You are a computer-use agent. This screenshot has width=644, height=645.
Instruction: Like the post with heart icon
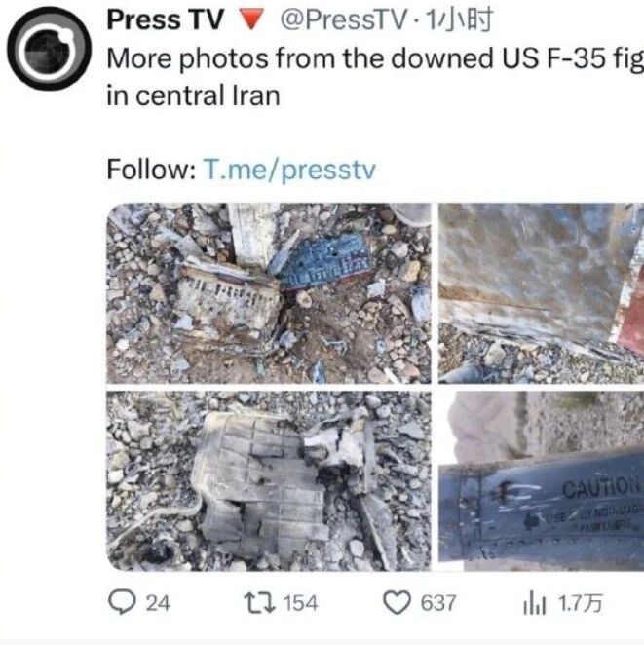click(397, 603)
